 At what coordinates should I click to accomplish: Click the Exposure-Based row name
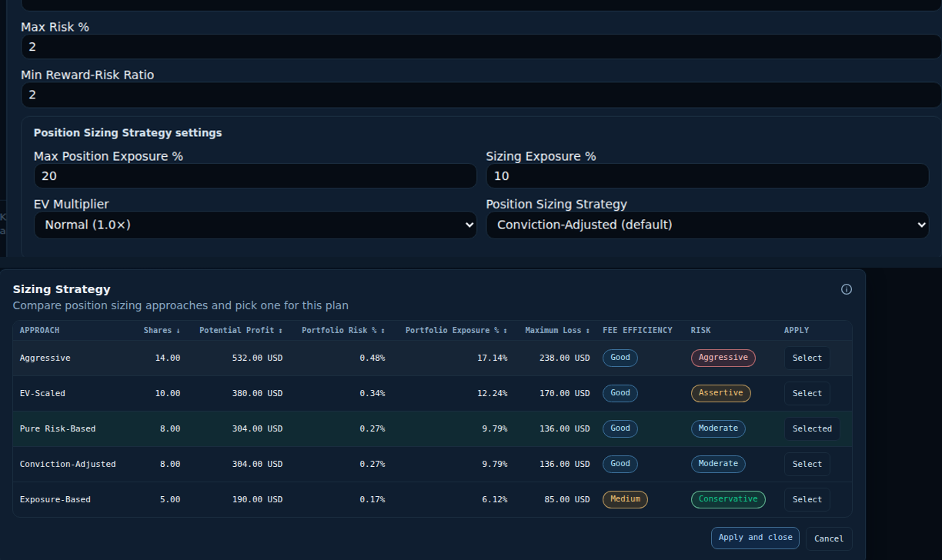click(x=55, y=499)
